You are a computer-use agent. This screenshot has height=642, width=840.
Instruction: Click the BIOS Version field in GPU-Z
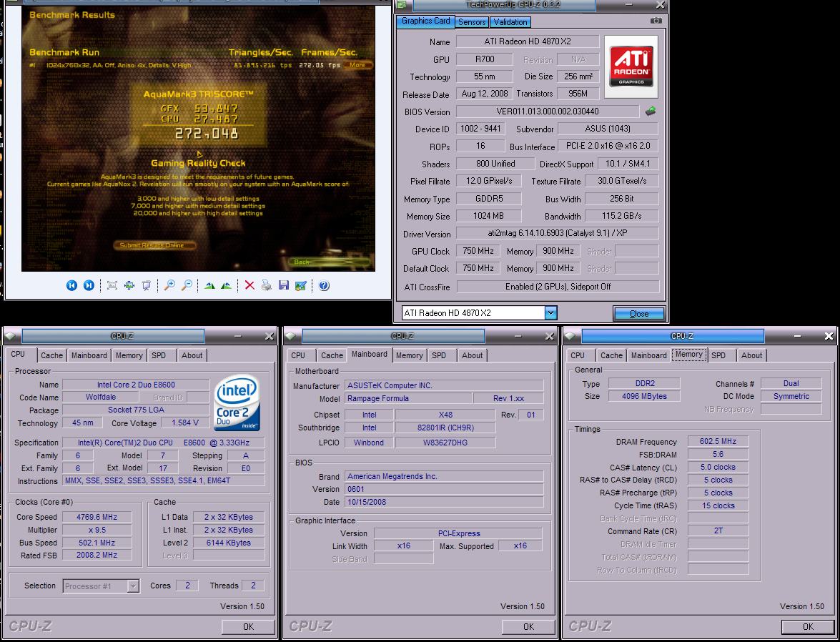coord(548,112)
